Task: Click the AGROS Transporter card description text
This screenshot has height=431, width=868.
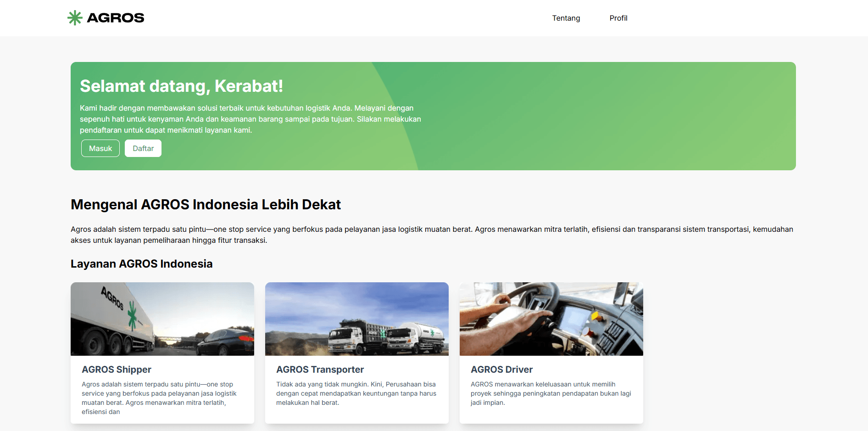Action: [x=356, y=393]
